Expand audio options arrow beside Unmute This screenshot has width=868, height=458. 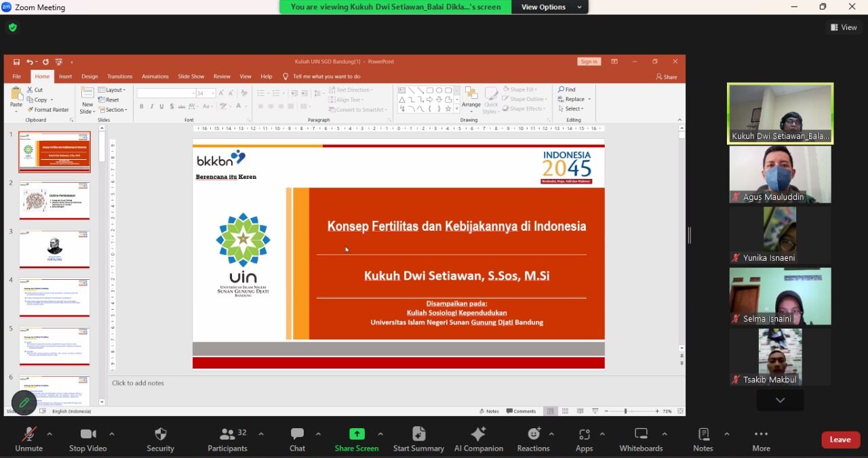(x=49, y=434)
